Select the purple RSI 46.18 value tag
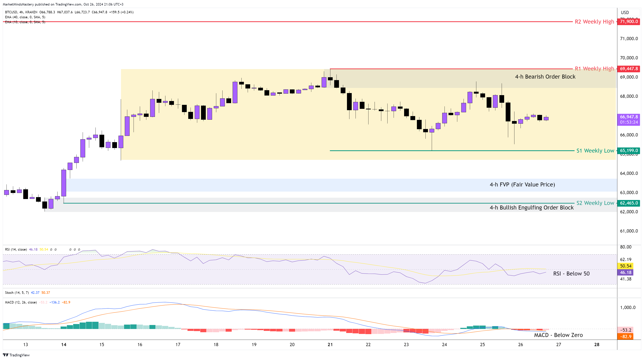 pyautogui.click(x=626, y=272)
